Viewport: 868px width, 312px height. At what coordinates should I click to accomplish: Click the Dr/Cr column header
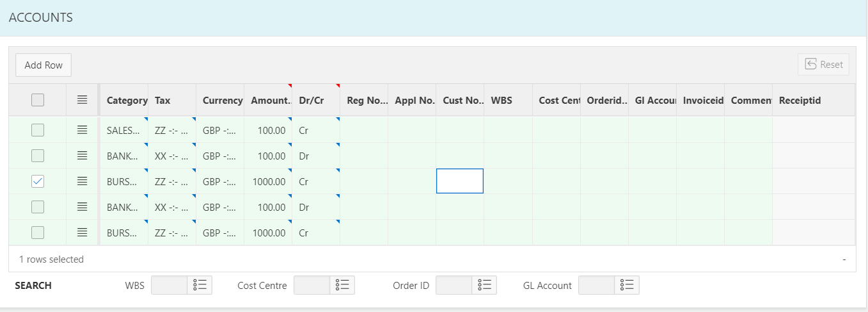click(x=316, y=100)
